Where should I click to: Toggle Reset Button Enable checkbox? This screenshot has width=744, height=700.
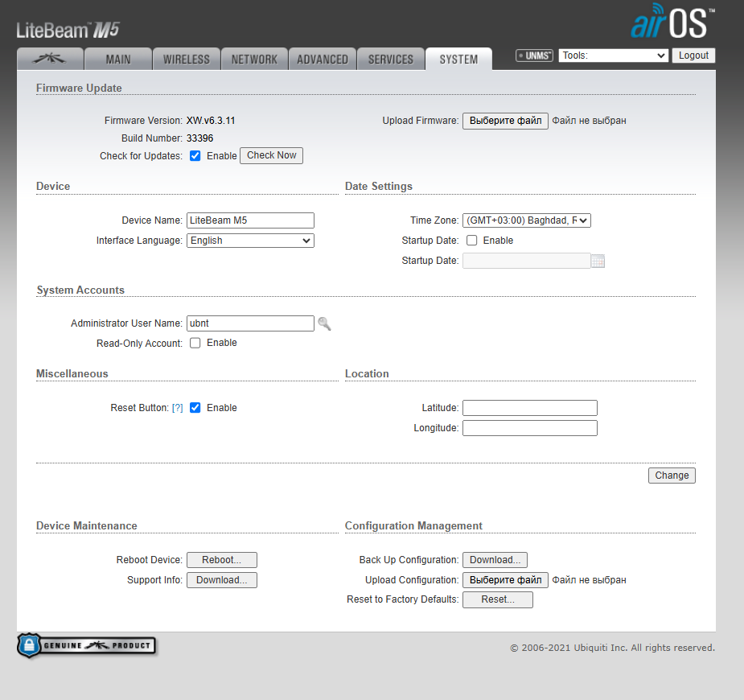point(195,408)
